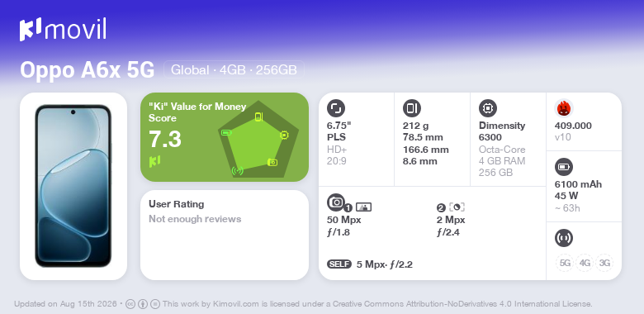Screen dimensions: 644x314
Task: Click the Global 4GB 256GB variant label
Action: pyautogui.click(x=234, y=69)
